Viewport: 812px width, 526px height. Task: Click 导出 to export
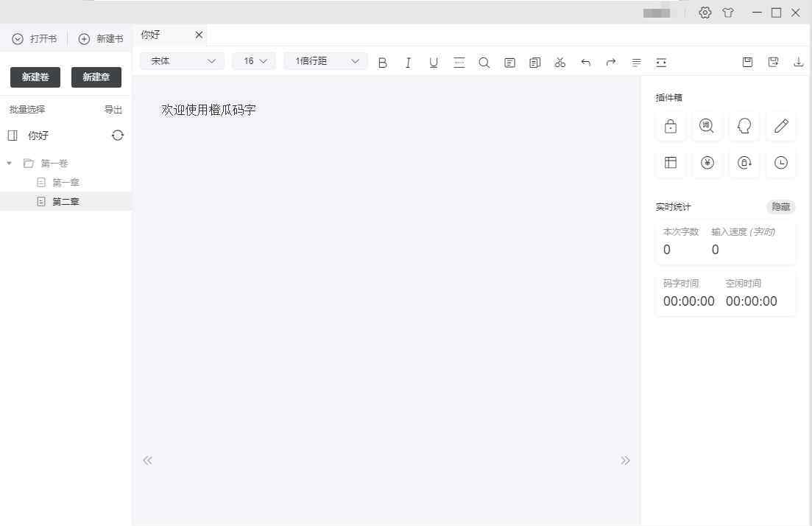(113, 109)
